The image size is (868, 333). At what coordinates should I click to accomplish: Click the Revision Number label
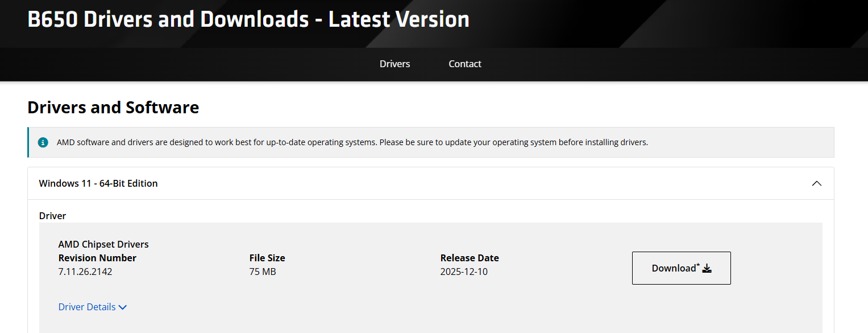click(x=97, y=258)
